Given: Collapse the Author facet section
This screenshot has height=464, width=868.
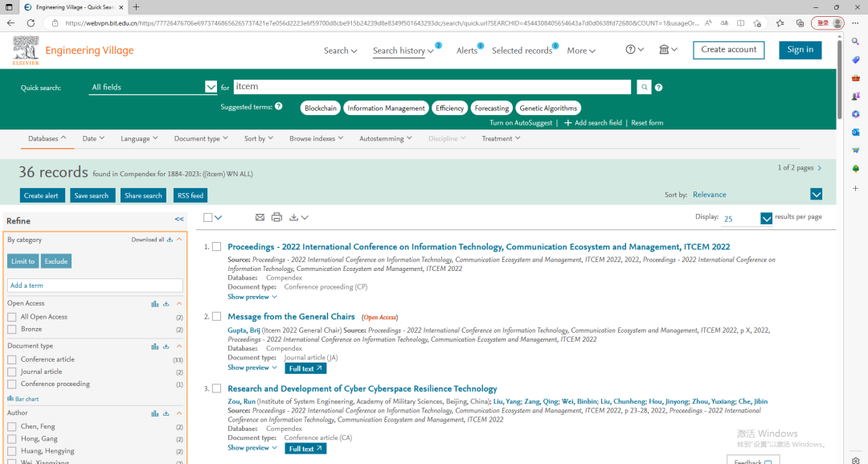Looking at the screenshot, I should coord(179,413).
